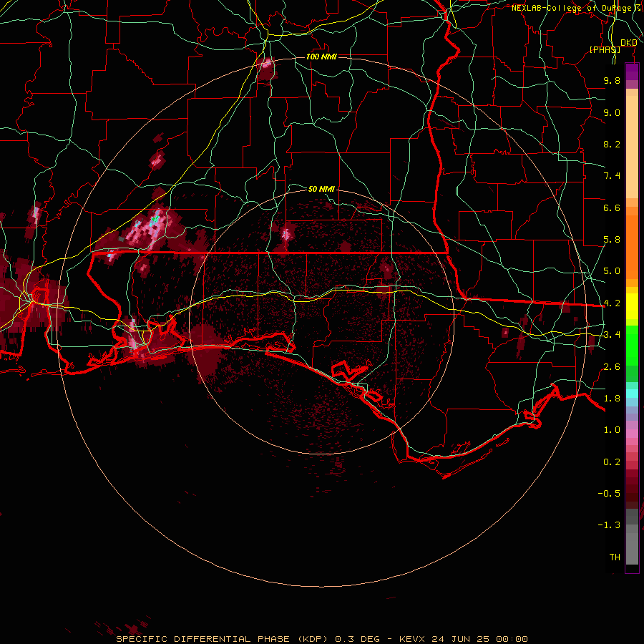Viewport: 644px width, 644px height.
Task: Click the 8.2 scale value
Action: pyautogui.click(x=612, y=144)
